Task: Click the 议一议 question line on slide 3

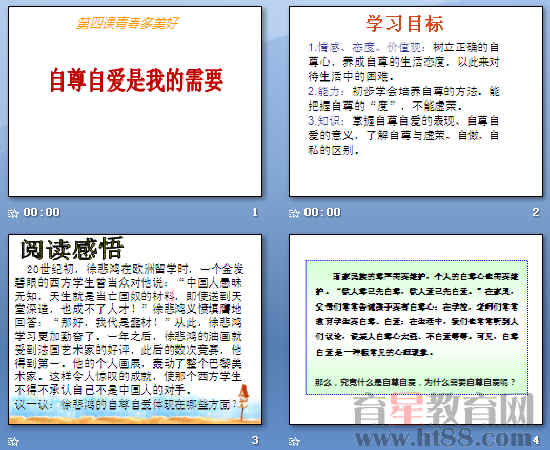Action: pos(126,405)
